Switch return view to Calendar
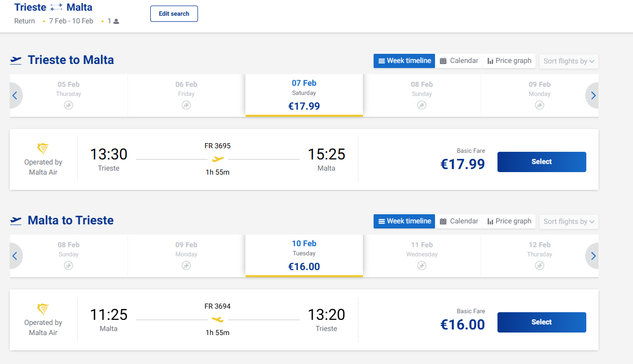 [x=459, y=221]
